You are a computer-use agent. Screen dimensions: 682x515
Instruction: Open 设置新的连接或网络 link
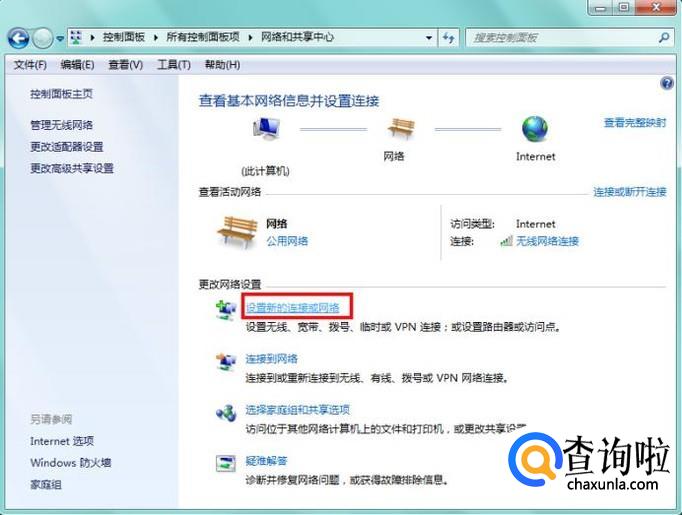292,308
